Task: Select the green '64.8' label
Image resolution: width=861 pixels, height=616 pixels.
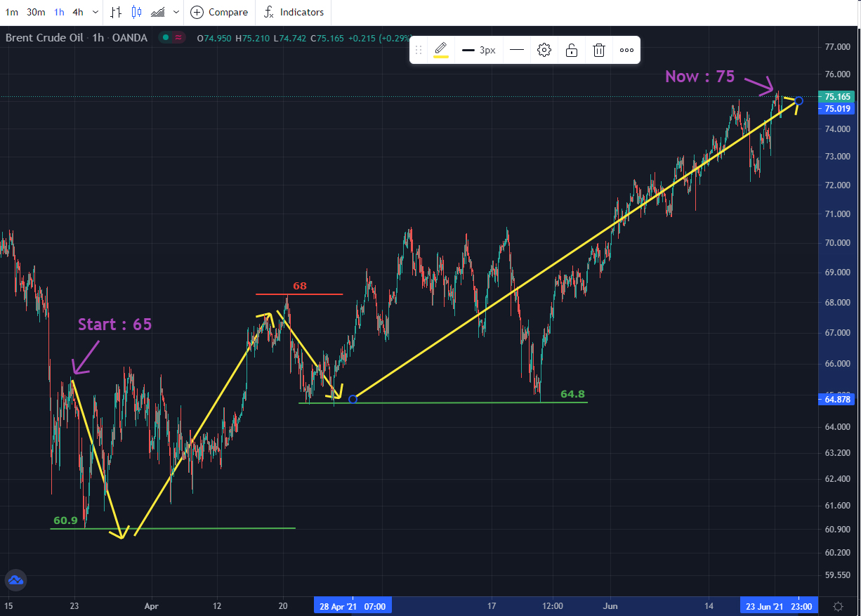Action: click(x=572, y=394)
